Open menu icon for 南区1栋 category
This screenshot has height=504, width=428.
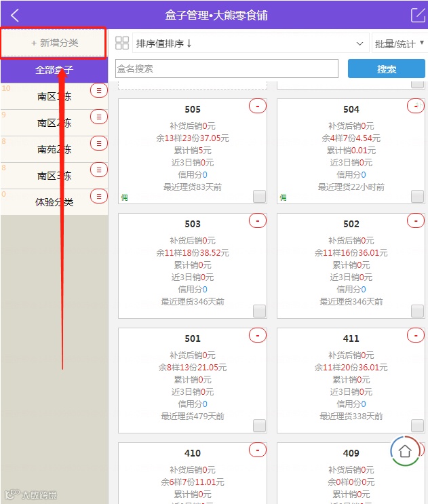pyautogui.click(x=98, y=91)
